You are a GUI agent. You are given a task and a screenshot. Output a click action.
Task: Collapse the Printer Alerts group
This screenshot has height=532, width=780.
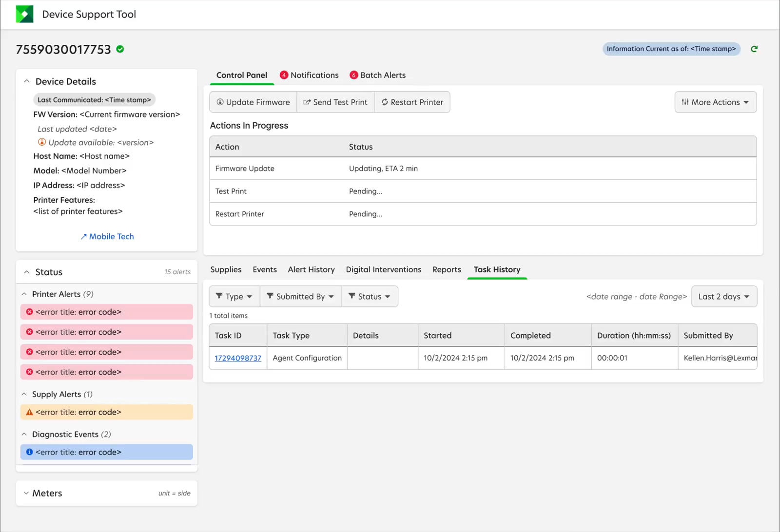24,294
